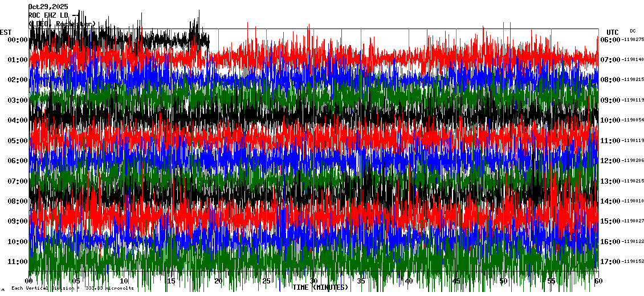Click the UTC column header
The height and width of the screenshot is (296, 644).
pyautogui.click(x=612, y=32)
